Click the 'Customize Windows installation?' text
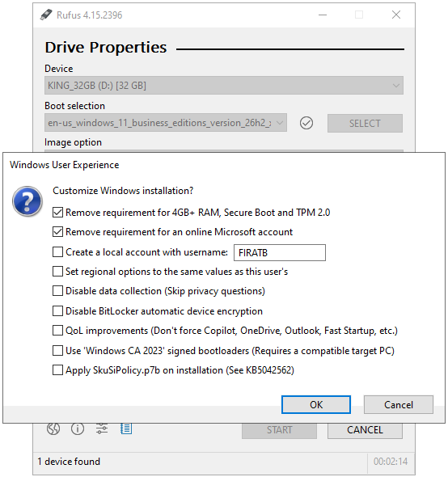 coord(123,191)
